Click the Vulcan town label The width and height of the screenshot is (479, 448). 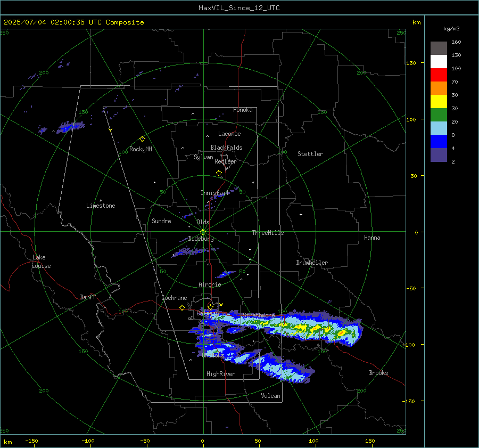270,396
